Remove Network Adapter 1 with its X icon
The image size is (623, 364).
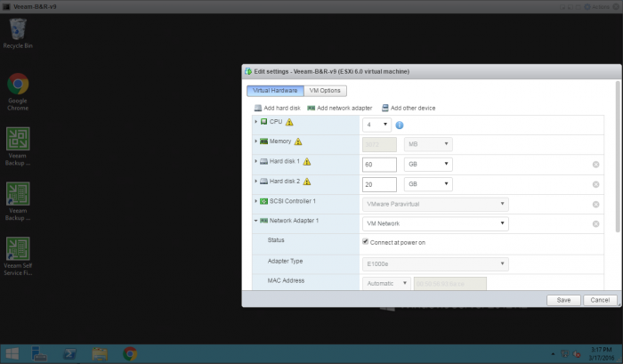click(595, 224)
